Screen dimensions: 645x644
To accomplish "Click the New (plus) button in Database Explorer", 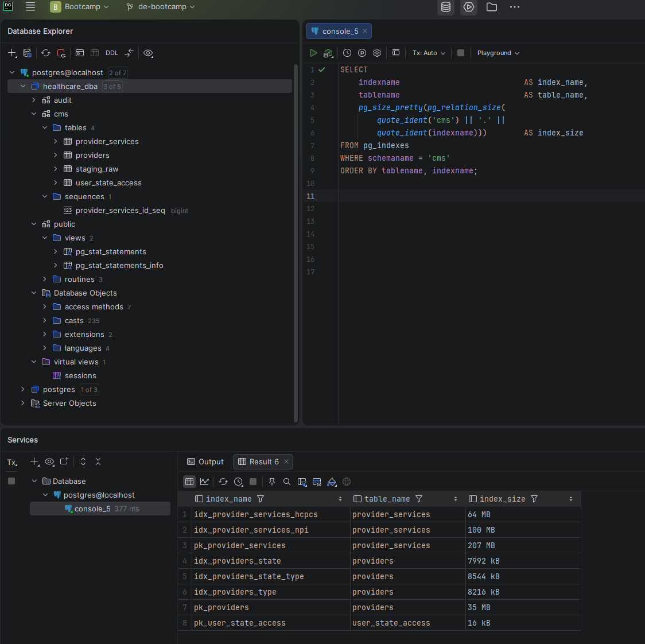I will tap(13, 53).
